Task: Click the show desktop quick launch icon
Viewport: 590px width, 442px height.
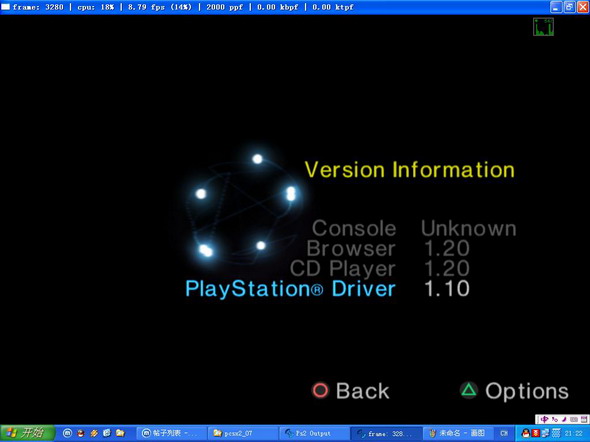Action: coord(107,433)
